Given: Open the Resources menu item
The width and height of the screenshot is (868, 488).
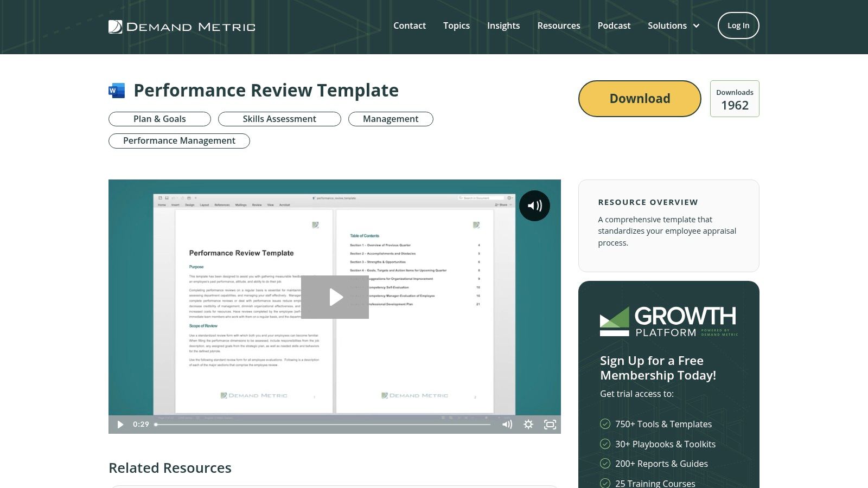Looking at the screenshot, I should [x=558, y=25].
